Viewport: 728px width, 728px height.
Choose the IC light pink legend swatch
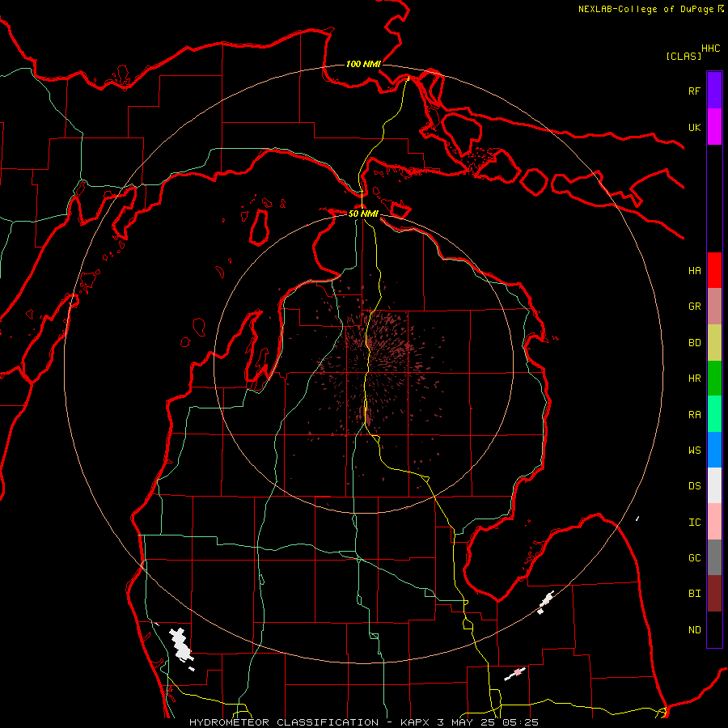(x=714, y=522)
